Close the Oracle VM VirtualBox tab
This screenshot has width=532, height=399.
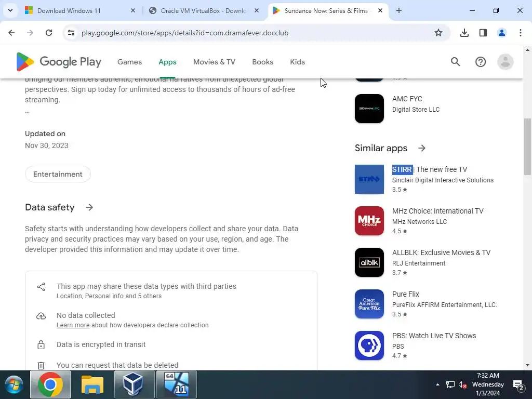(257, 10)
